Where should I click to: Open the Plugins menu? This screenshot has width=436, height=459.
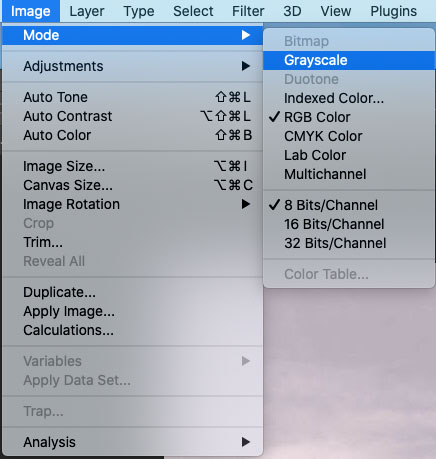pos(393,11)
